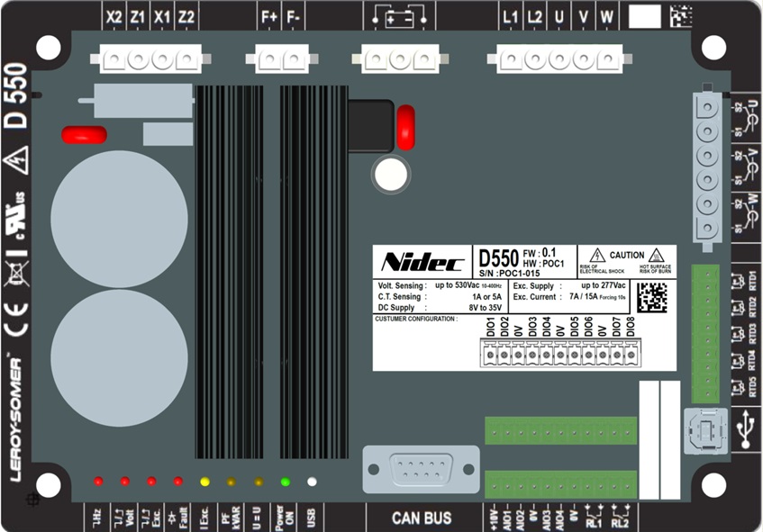Click the battery symbol at top
Image resolution: width=763 pixels, height=532 pixels.
click(399, 18)
